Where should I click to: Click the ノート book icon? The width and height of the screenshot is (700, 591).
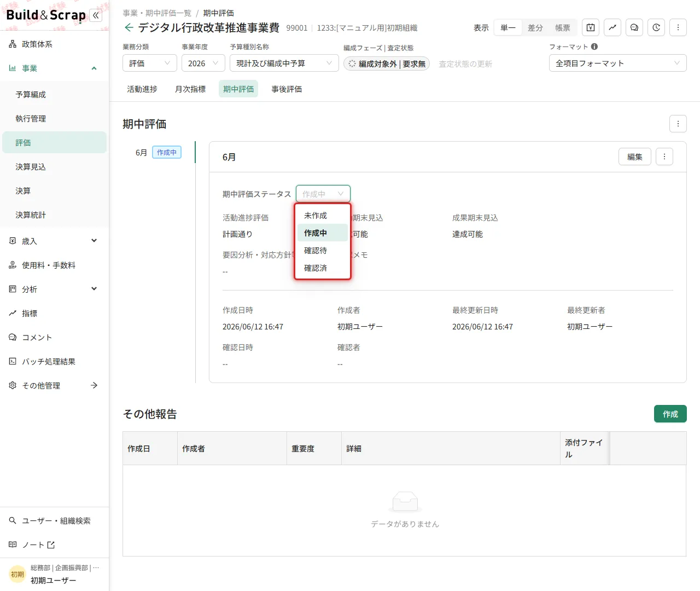coord(13,544)
